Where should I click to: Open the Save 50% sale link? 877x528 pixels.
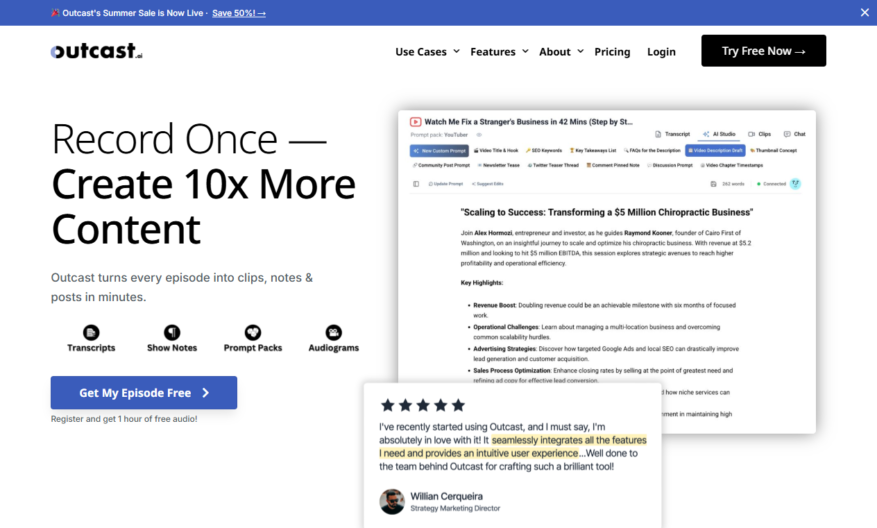239,13
